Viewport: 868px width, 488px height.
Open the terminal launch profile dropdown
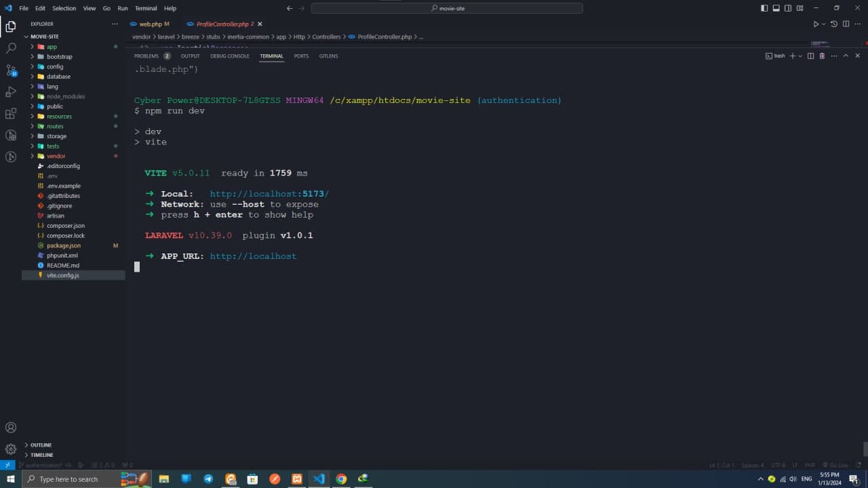[800, 56]
